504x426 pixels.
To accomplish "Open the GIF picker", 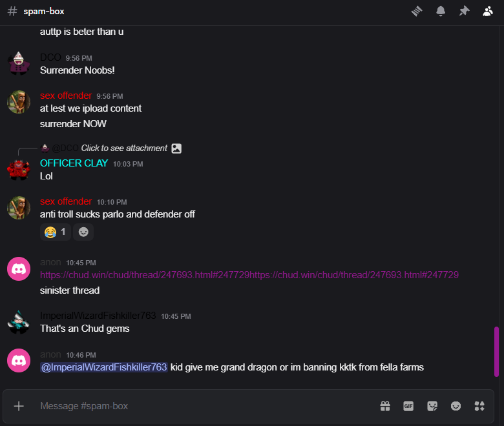I will click(408, 406).
